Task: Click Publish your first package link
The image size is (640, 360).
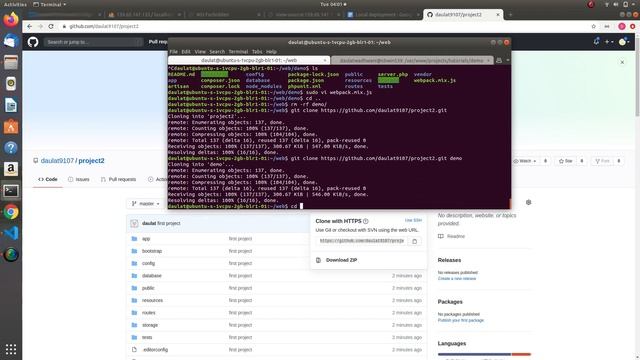Action: [461, 320]
